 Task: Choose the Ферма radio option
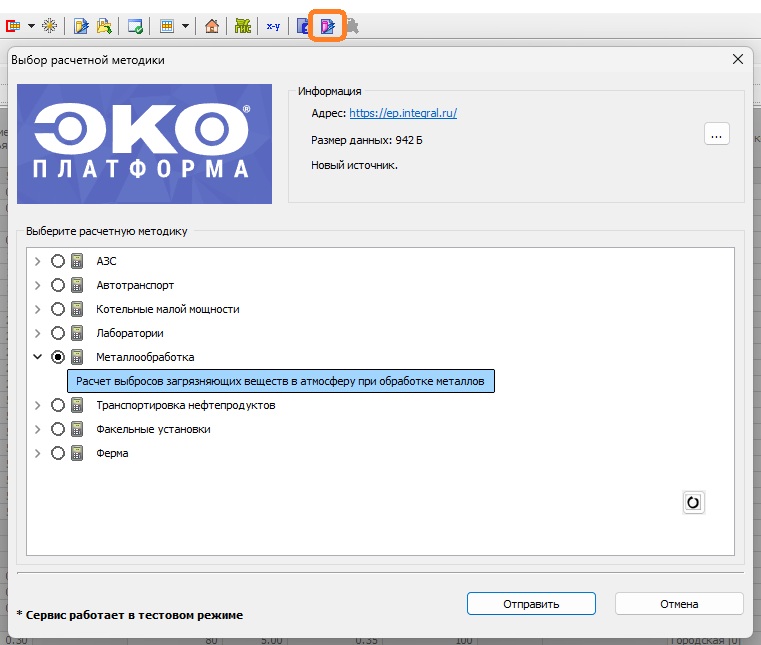point(58,453)
